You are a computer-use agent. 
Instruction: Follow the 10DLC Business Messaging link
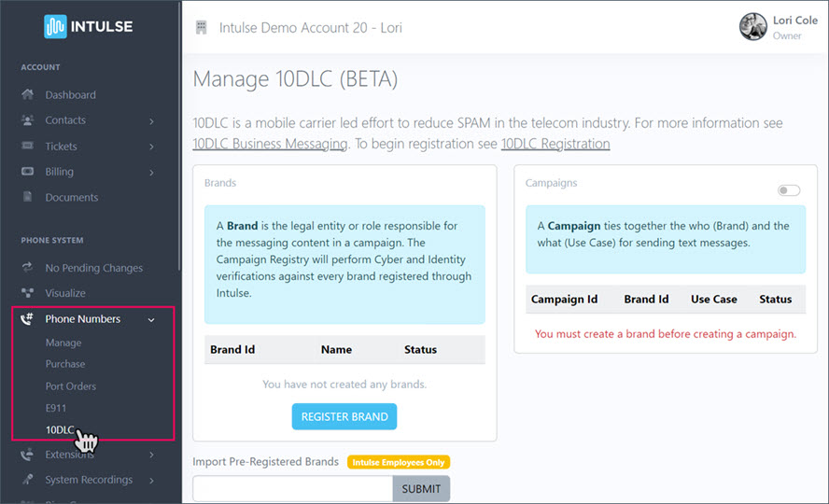click(270, 144)
